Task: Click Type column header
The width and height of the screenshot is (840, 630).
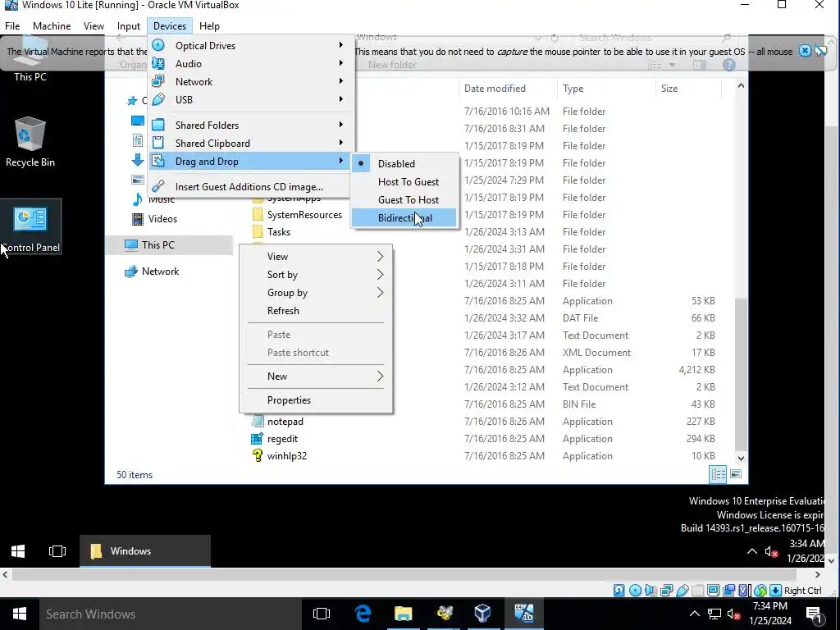Action: tap(606, 89)
